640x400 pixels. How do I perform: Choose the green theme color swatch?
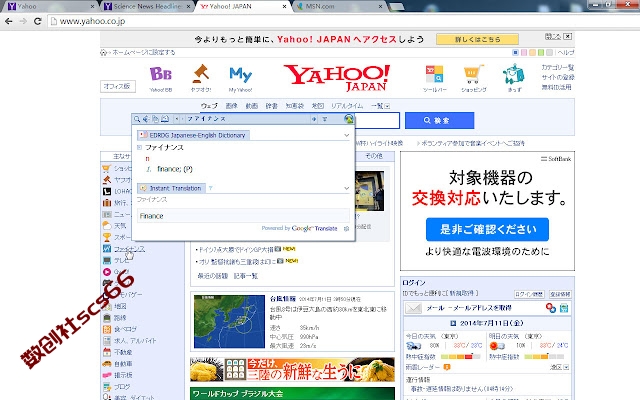click(541, 52)
